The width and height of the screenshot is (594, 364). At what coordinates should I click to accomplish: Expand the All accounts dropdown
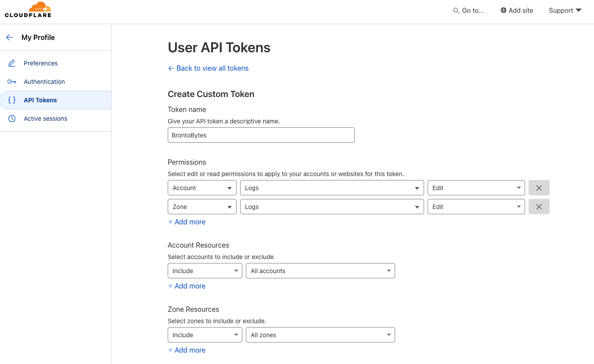[x=320, y=271]
